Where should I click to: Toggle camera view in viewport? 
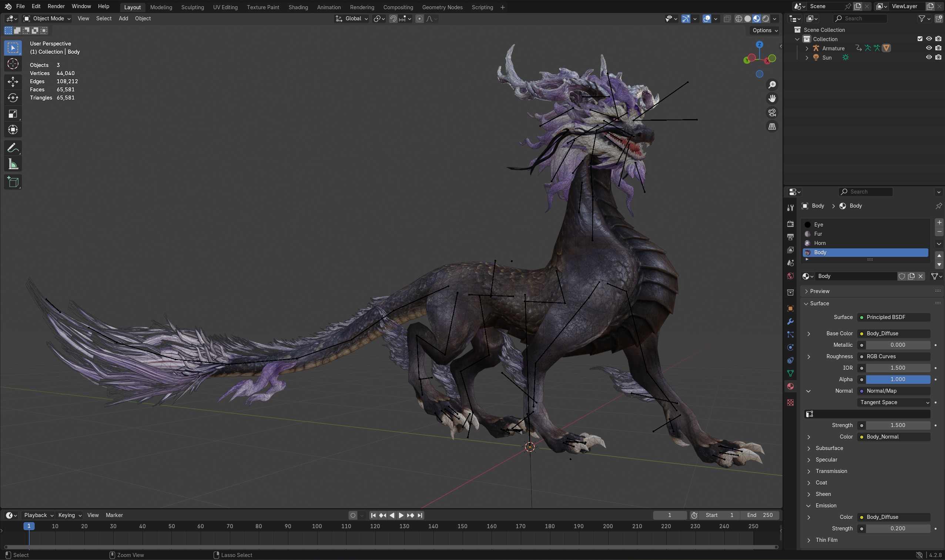pyautogui.click(x=772, y=113)
